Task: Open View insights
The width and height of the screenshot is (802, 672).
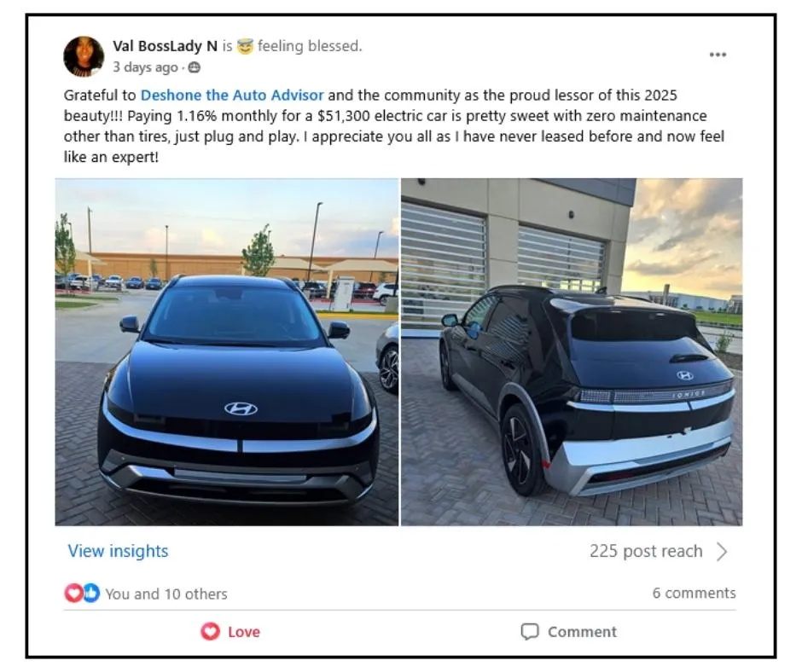Action: pos(118,551)
